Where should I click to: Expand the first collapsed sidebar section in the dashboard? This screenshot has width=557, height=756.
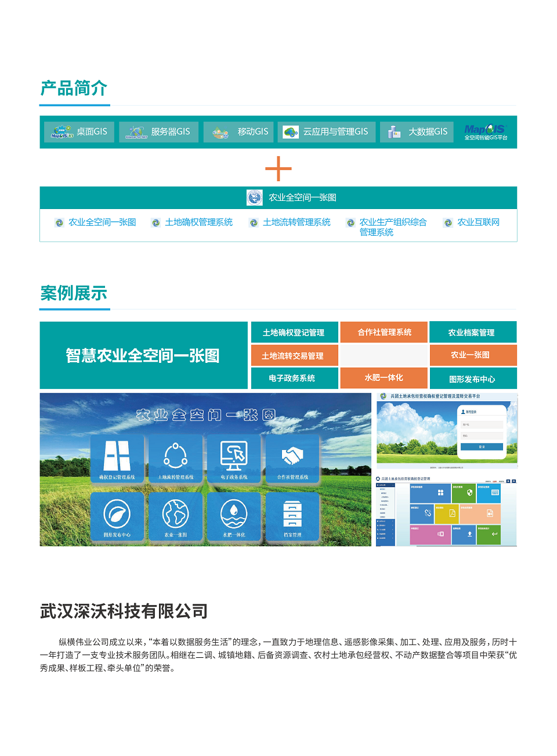click(x=393, y=521)
